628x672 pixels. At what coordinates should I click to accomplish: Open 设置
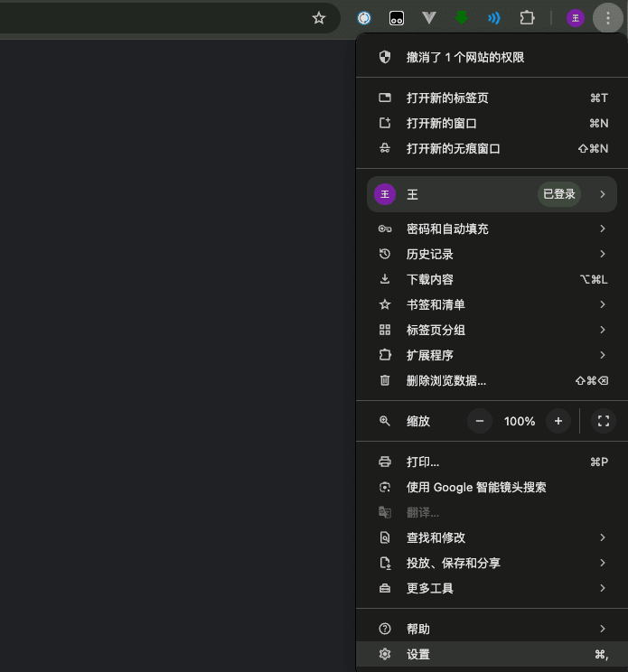(x=492, y=655)
